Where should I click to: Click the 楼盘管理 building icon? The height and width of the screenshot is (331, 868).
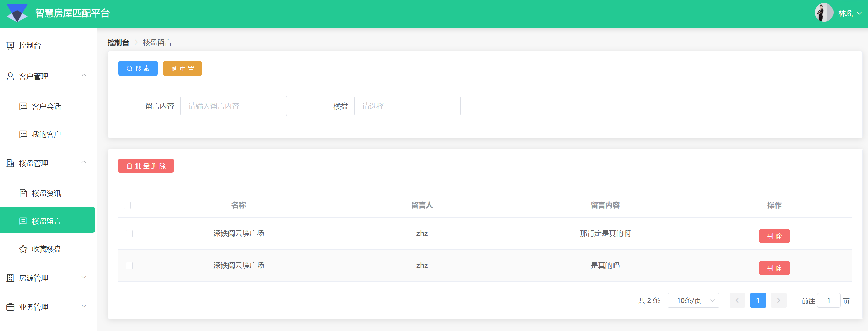pos(10,163)
